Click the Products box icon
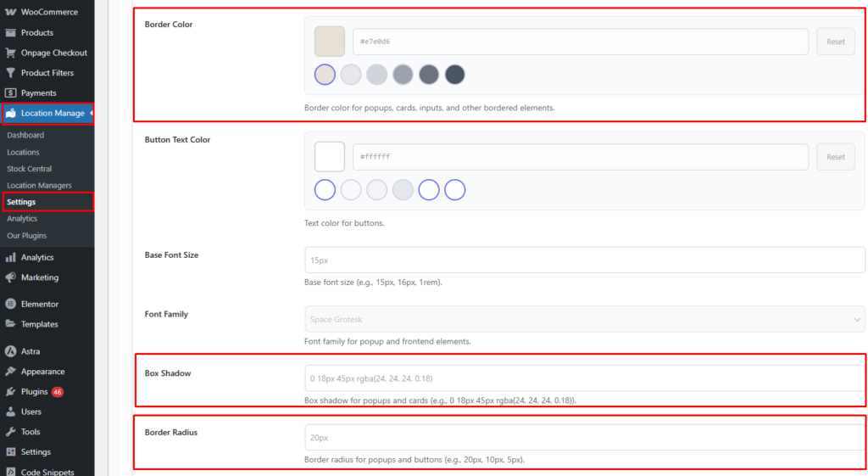Viewport: 868px width, 476px height. point(10,32)
